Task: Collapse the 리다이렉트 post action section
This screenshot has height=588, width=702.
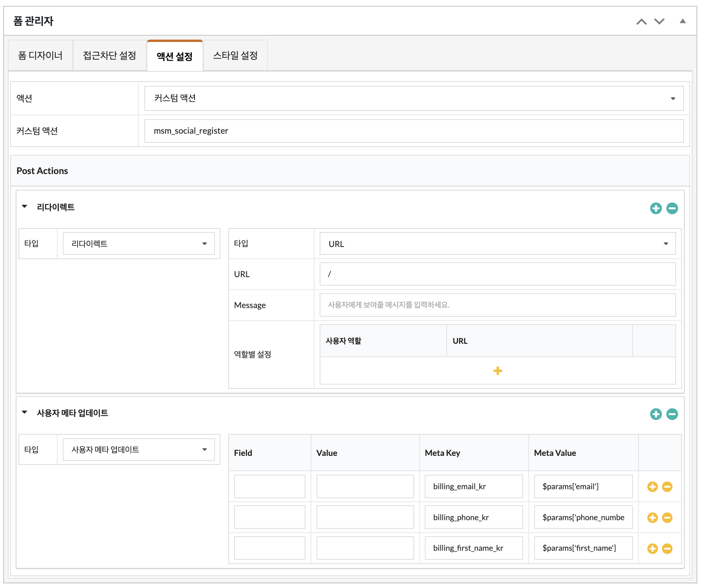Action: [x=25, y=207]
